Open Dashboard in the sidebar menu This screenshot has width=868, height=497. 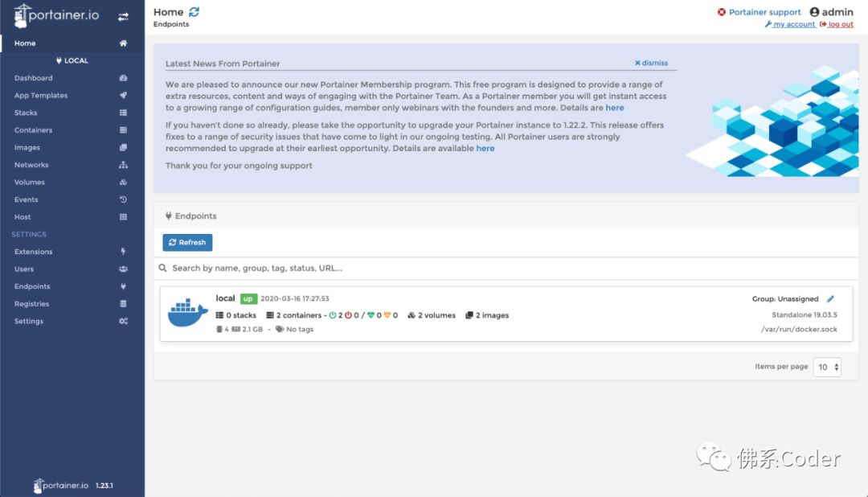pos(33,78)
